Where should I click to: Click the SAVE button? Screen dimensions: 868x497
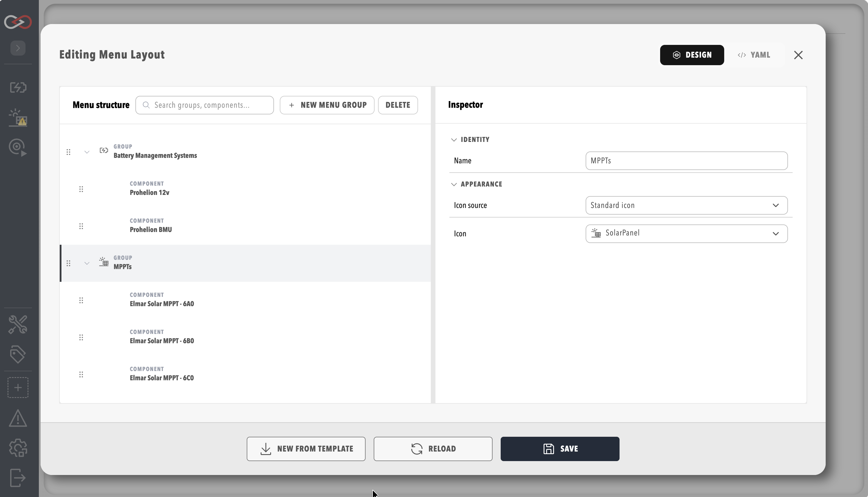click(x=560, y=449)
